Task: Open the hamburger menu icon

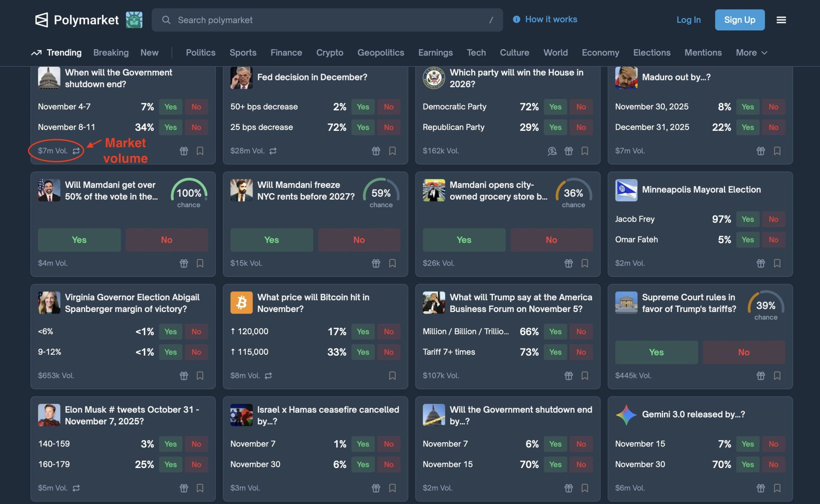Action: pos(781,20)
